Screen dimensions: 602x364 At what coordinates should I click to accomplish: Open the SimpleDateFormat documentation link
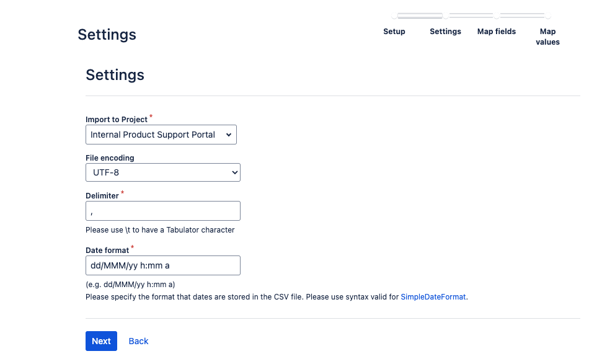click(x=432, y=296)
